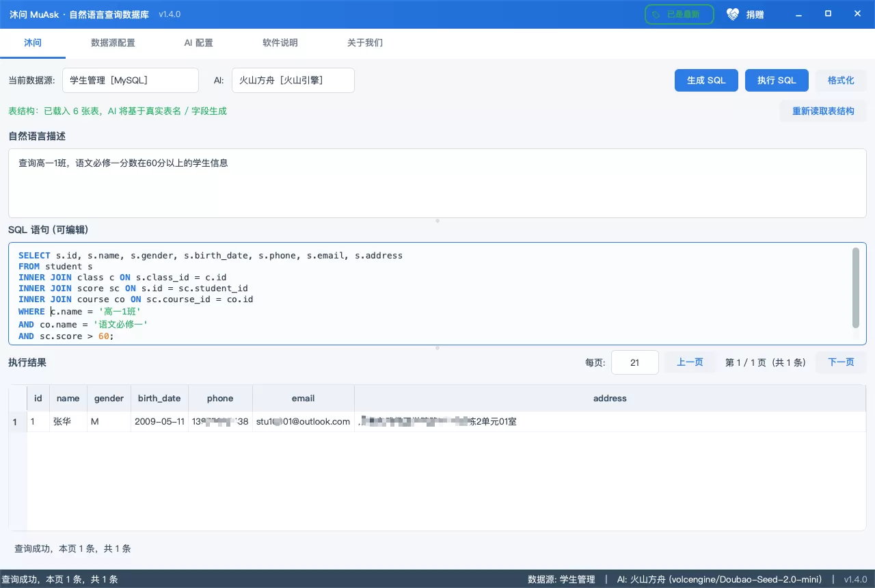875x588 pixels.
Task: Click 重新读取表结构 to reload the schema
Action: [x=823, y=111]
